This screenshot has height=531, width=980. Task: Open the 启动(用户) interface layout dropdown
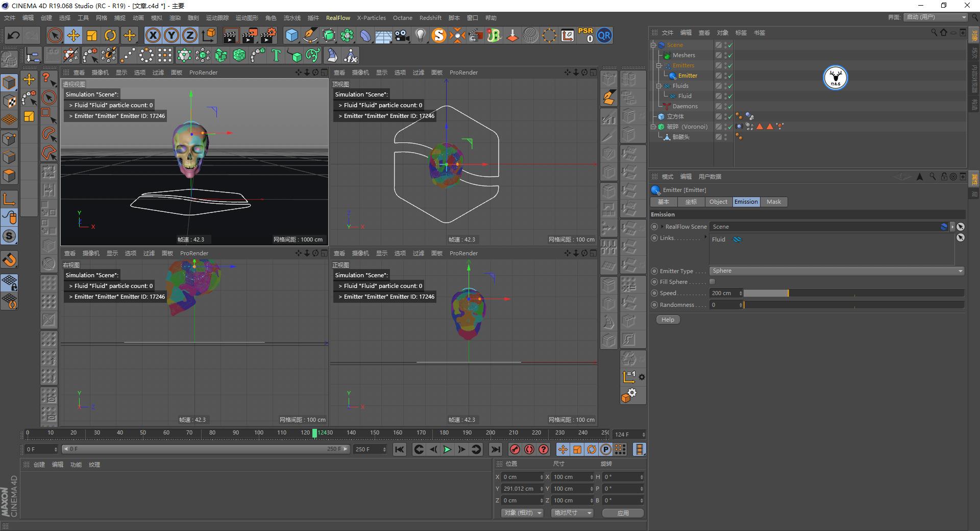click(935, 17)
